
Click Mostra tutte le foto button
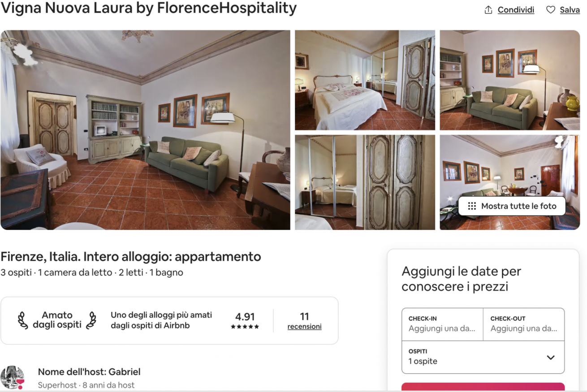(x=512, y=206)
